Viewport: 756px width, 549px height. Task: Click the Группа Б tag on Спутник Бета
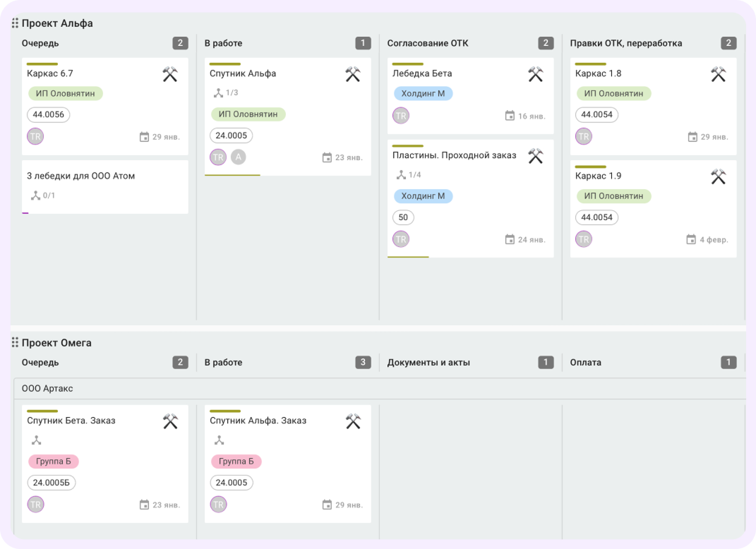click(54, 461)
